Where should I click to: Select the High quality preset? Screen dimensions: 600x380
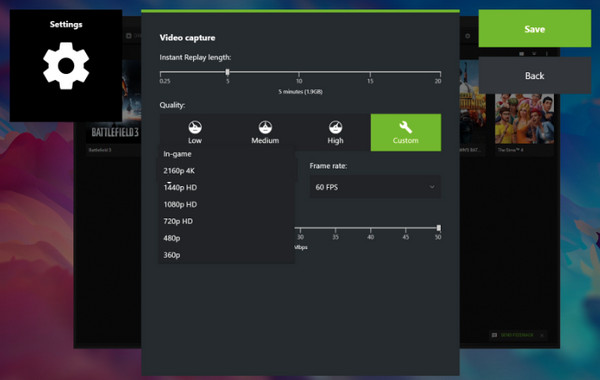(335, 132)
